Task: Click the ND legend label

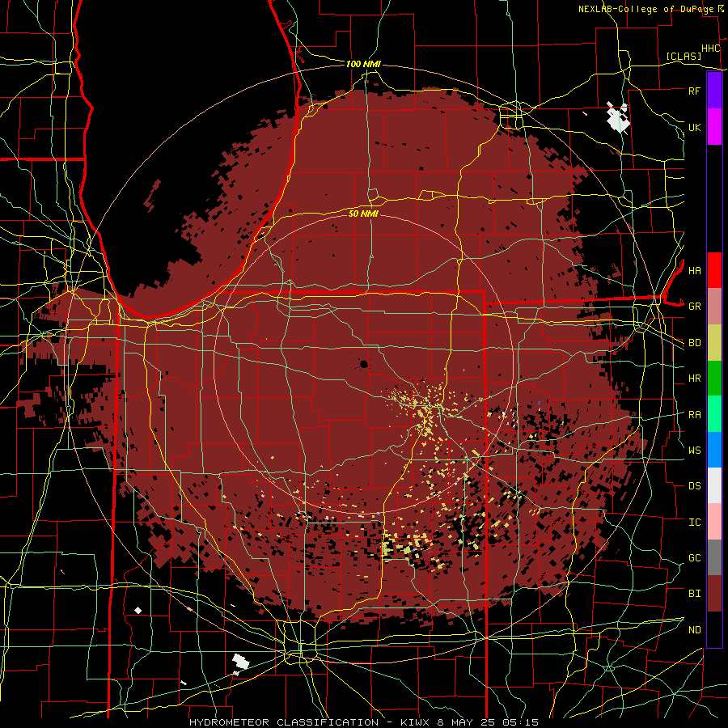Action: click(694, 630)
